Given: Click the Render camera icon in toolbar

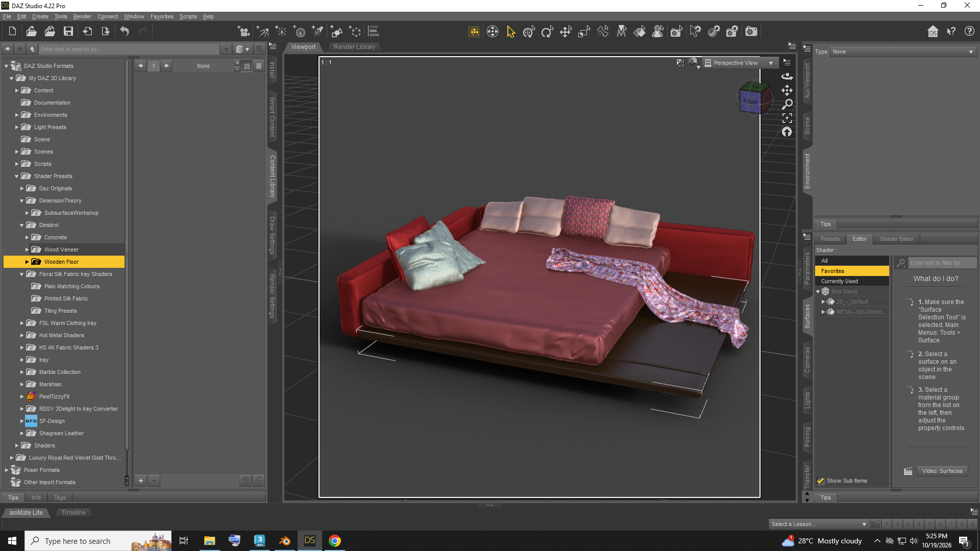Looking at the screenshot, I should point(751,32).
